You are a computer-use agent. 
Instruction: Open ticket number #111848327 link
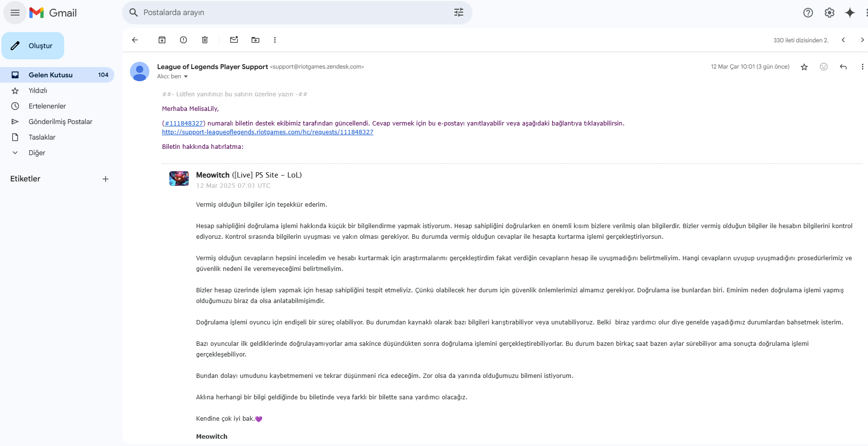[183, 124]
